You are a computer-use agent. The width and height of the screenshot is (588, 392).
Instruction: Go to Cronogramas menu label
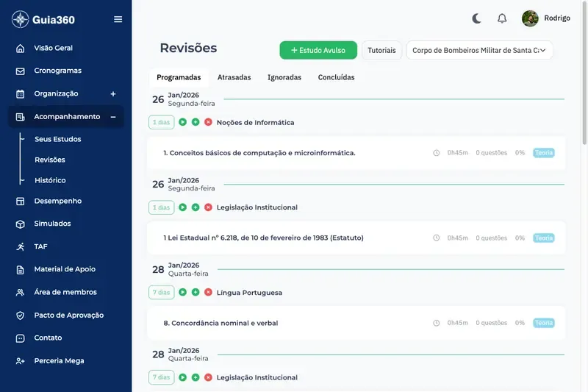coord(58,71)
